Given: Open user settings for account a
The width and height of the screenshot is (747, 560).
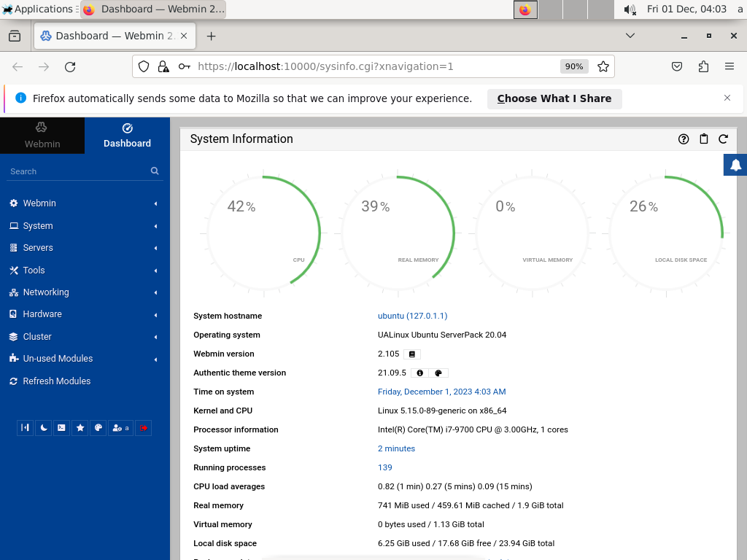Looking at the screenshot, I should pos(120,428).
